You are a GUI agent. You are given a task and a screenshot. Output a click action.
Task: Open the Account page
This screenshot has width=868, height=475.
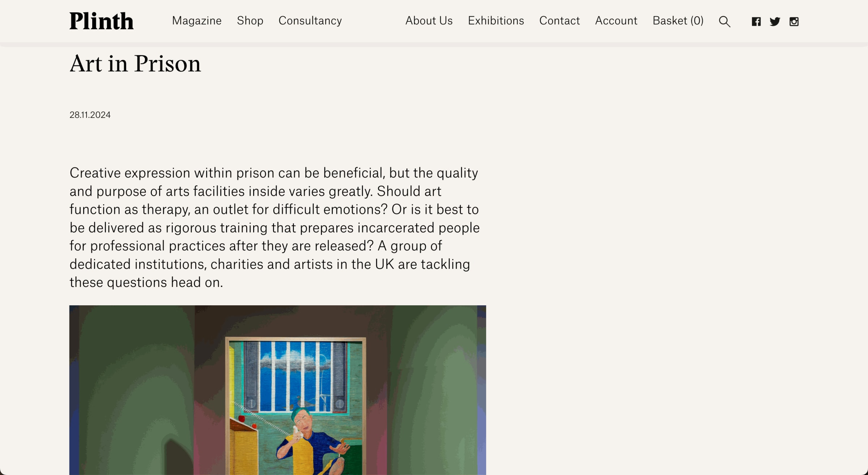point(616,21)
